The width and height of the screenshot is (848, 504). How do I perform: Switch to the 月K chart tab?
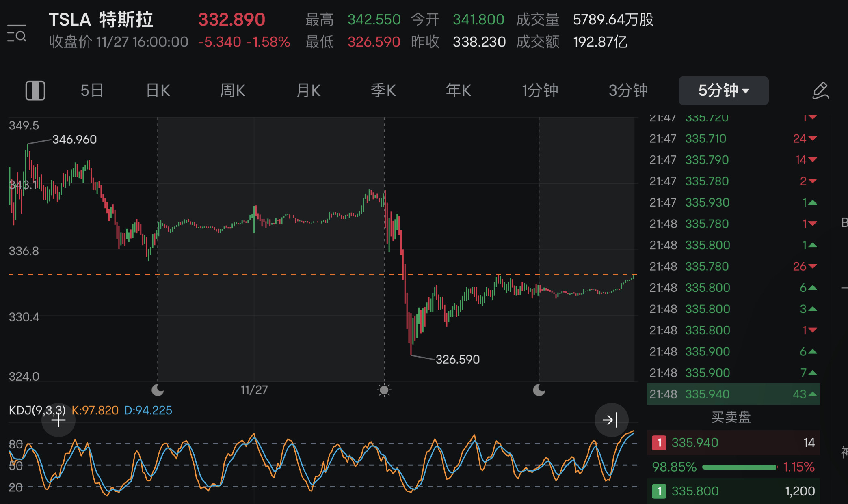pyautogui.click(x=308, y=90)
